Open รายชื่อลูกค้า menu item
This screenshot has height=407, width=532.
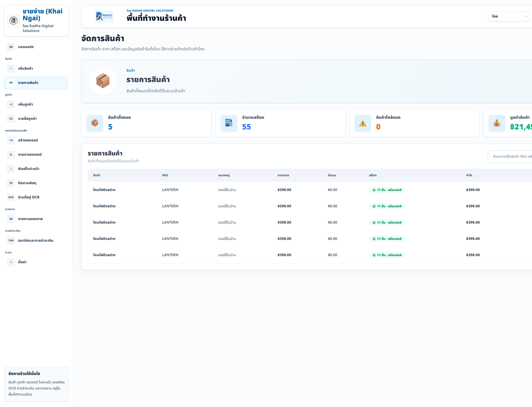tap(36, 119)
